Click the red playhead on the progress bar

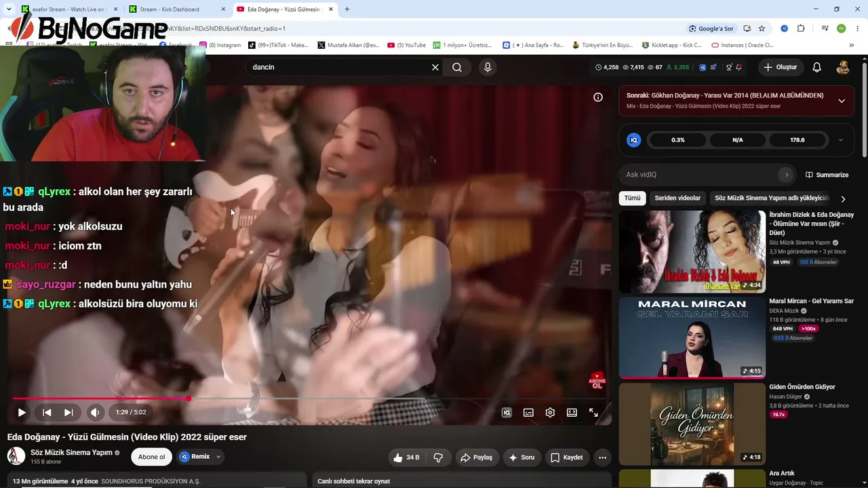coord(189,399)
